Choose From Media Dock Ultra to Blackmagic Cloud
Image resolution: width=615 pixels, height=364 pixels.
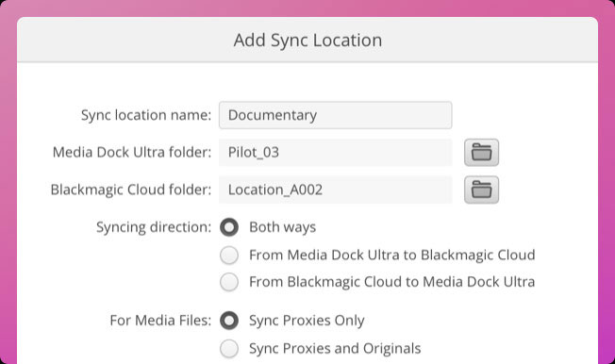(x=229, y=255)
